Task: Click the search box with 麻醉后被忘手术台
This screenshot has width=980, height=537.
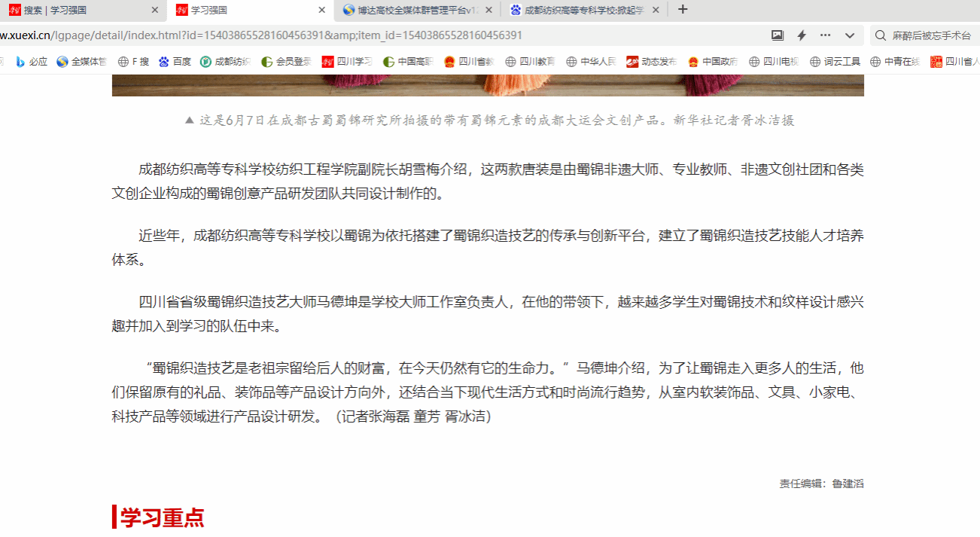Action: click(931, 35)
